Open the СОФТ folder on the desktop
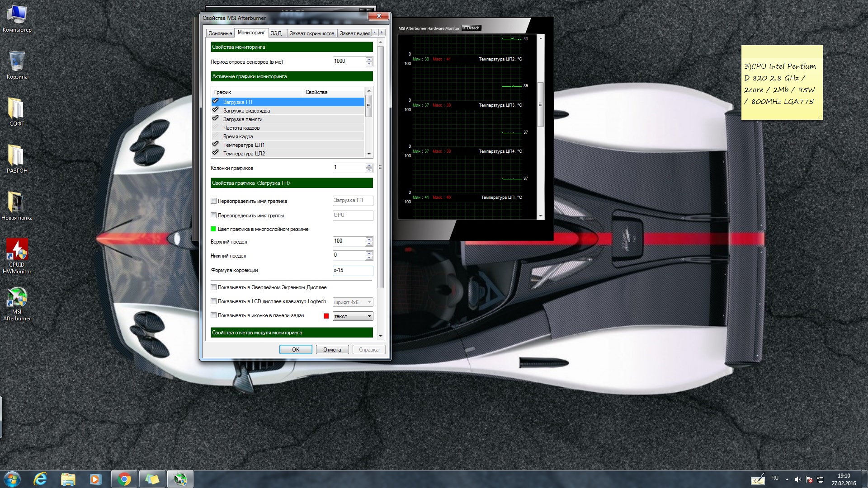This screenshot has width=868, height=488. click(17, 109)
